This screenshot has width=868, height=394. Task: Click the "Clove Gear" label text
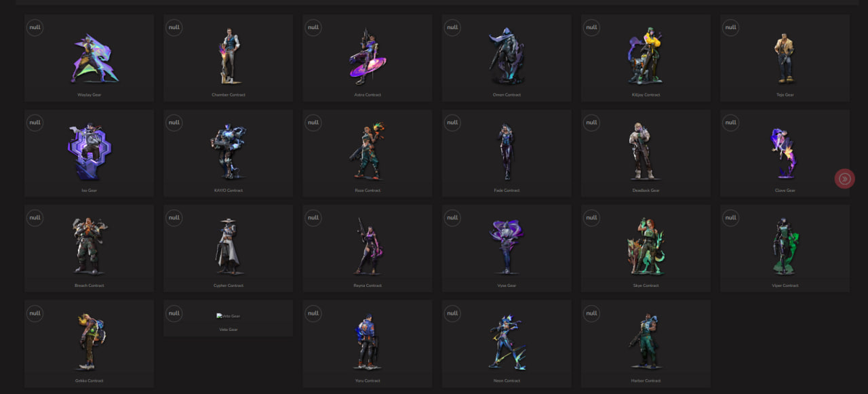click(x=785, y=191)
